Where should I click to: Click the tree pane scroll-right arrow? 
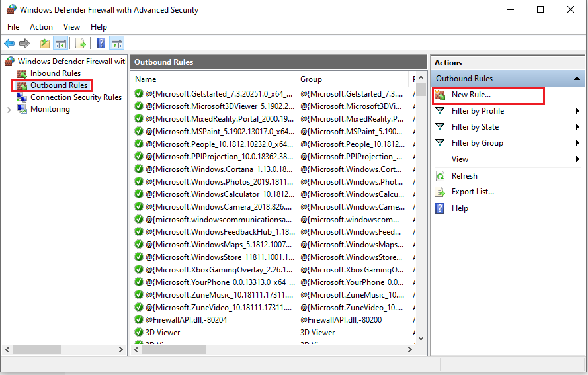coord(121,349)
